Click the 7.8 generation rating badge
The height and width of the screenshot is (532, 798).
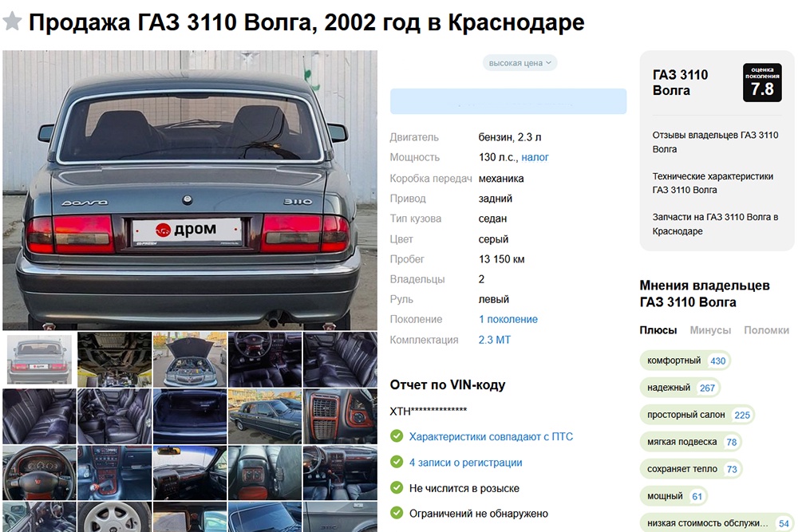(762, 83)
